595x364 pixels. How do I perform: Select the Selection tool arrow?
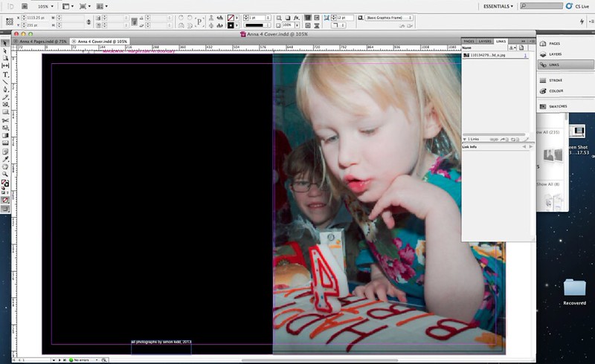[x=5, y=43]
